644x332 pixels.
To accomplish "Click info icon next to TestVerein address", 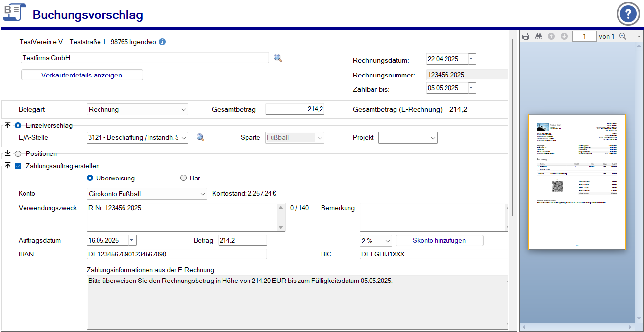I will (x=162, y=42).
